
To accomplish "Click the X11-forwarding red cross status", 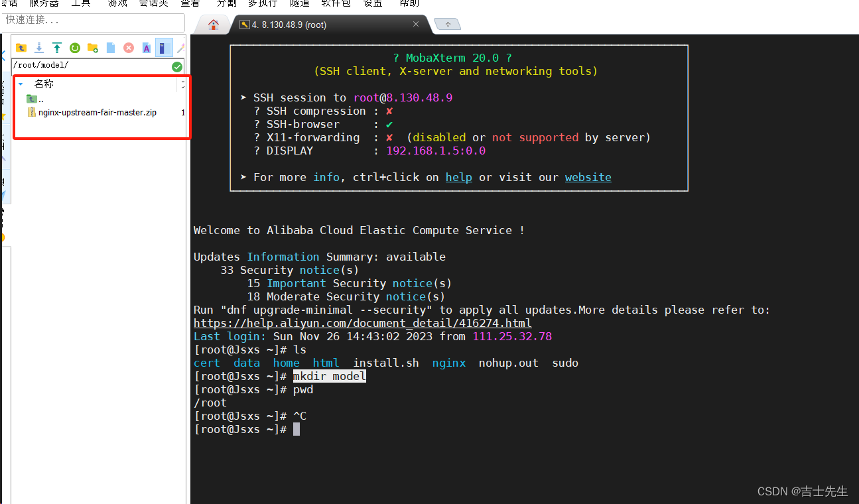I will coord(389,137).
